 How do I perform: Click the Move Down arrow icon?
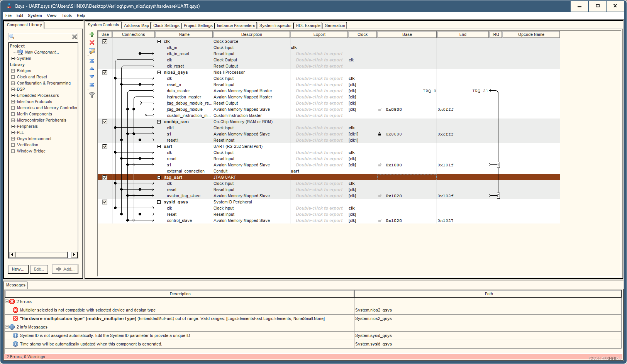coord(92,76)
